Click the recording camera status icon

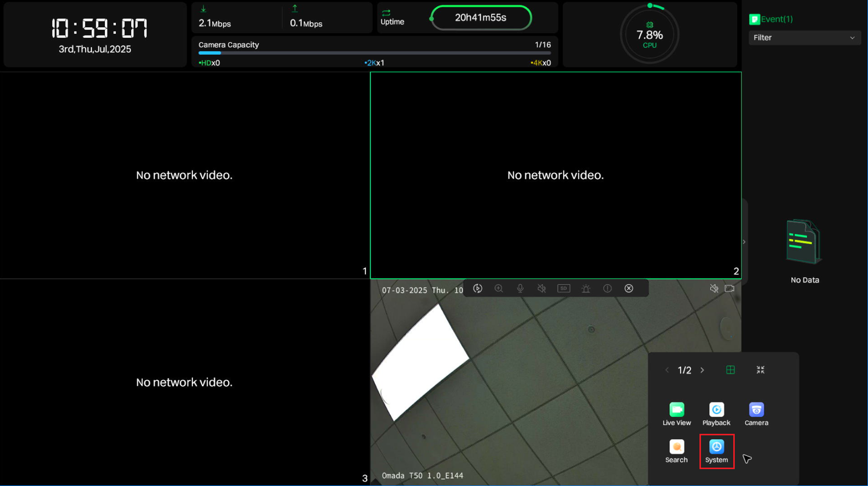coord(729,289)
